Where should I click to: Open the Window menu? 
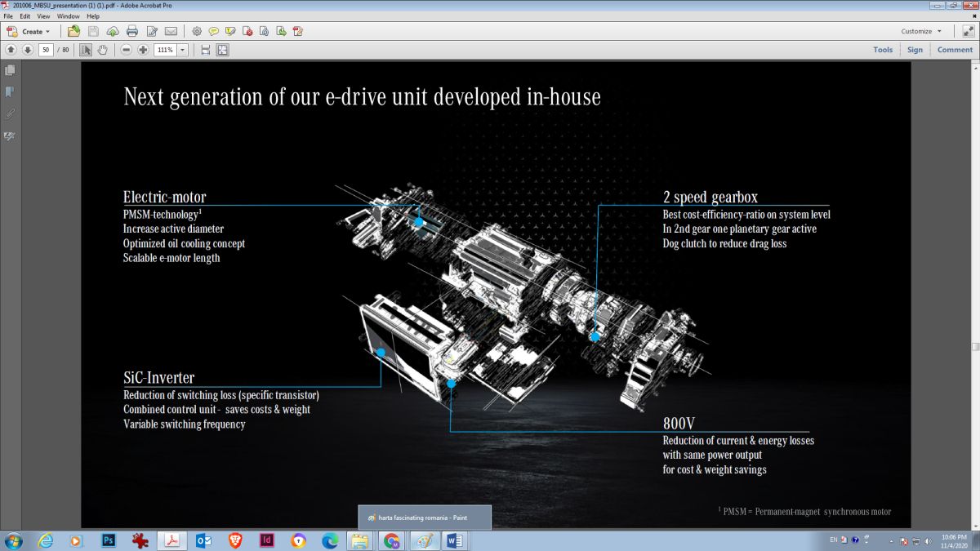coord(68,16)
